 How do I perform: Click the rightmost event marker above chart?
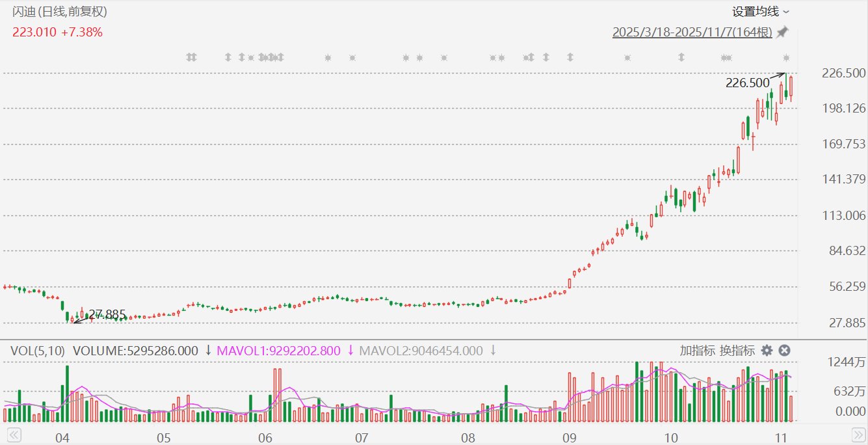pyautogui.click(x=787, y=58)
